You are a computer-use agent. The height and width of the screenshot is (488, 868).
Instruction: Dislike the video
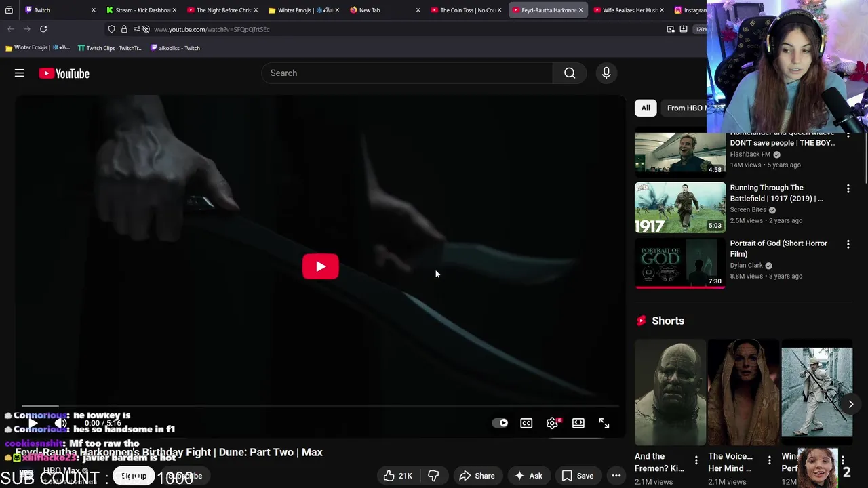(x=433, y=476)
